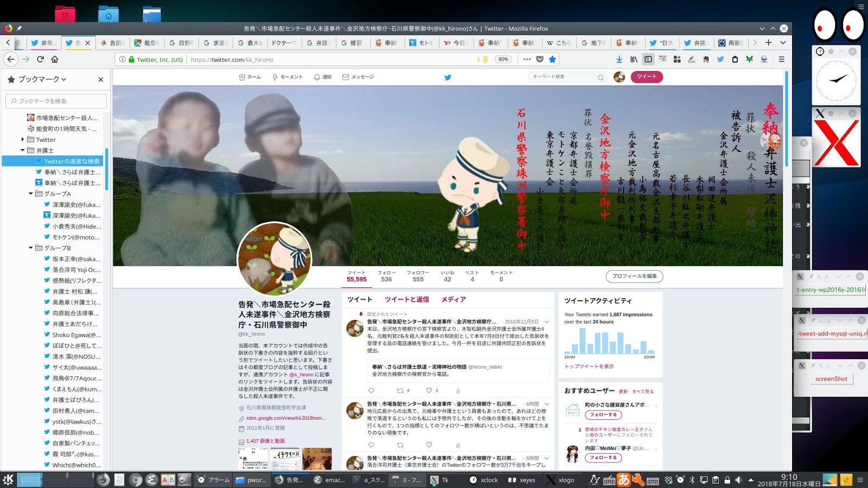Open the KDE application launcher
The image size is (868, 488).
8,479
